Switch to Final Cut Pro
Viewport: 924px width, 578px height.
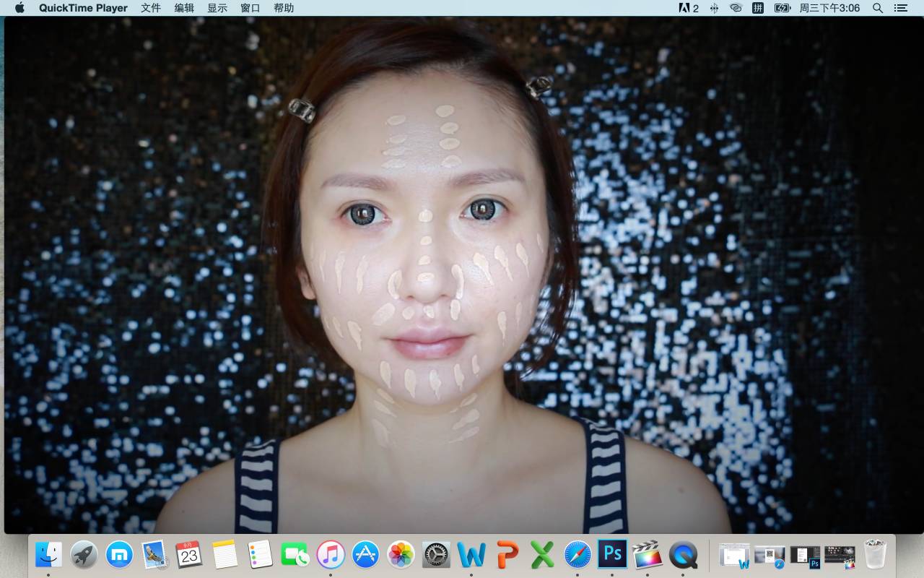[x=648, y=555]
